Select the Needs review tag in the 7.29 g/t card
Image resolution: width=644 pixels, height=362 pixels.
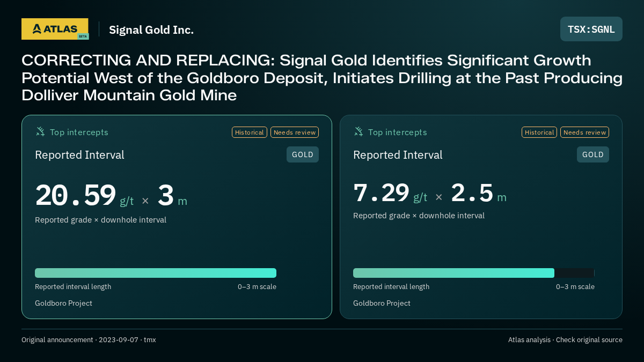pyautogui.click(x=584, y=132)
